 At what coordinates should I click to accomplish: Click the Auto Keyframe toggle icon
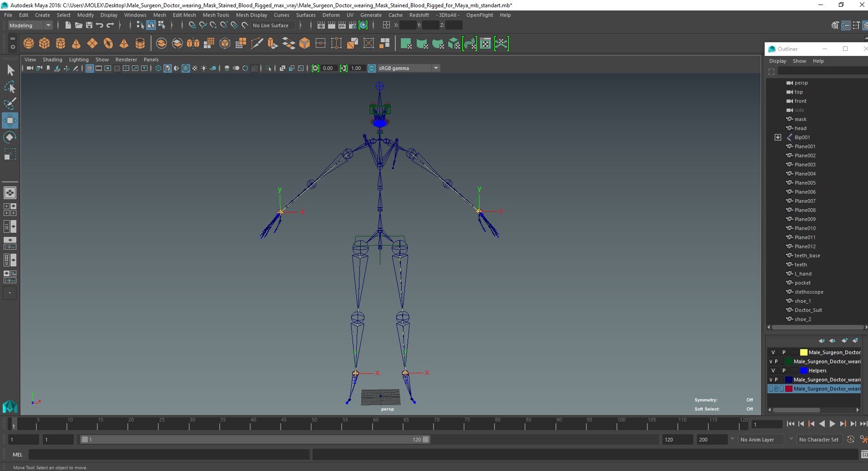coord(850,440)
